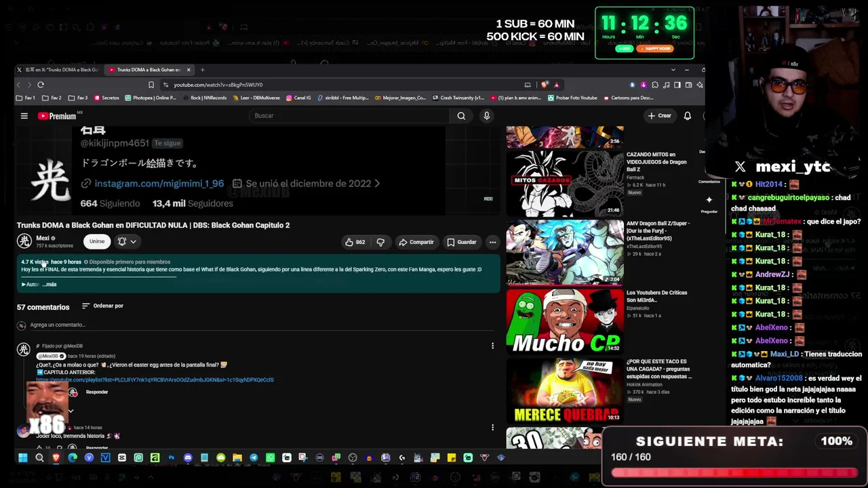
Task: Open a new browser tab
Action: click(x=202, y=70)
